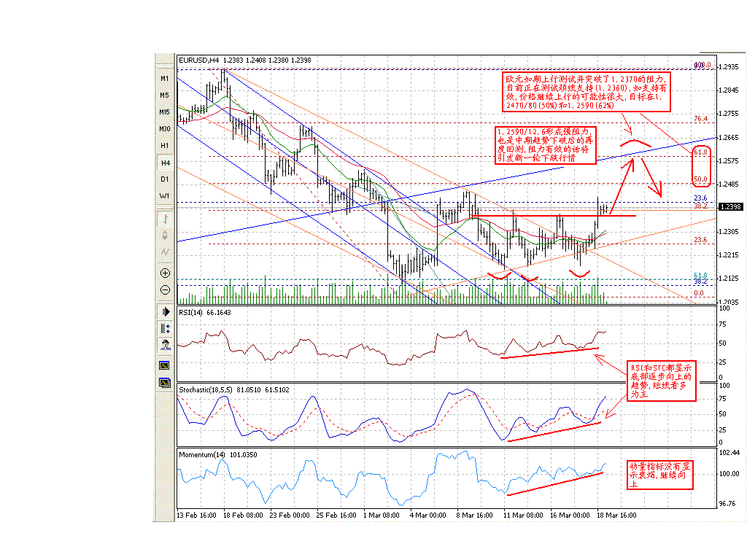Click the 102.44 Momentum scale value
The height and width of the screenshot is (560, 747).
[x=729, y=453]
